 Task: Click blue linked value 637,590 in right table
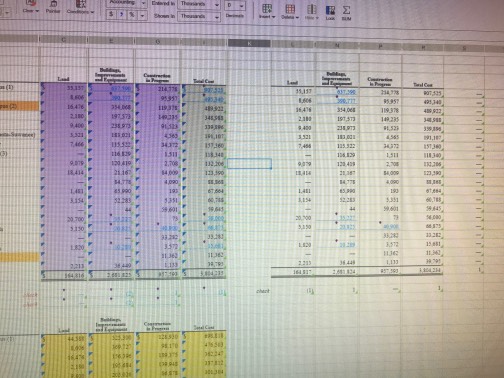click(x=346, y=92)
